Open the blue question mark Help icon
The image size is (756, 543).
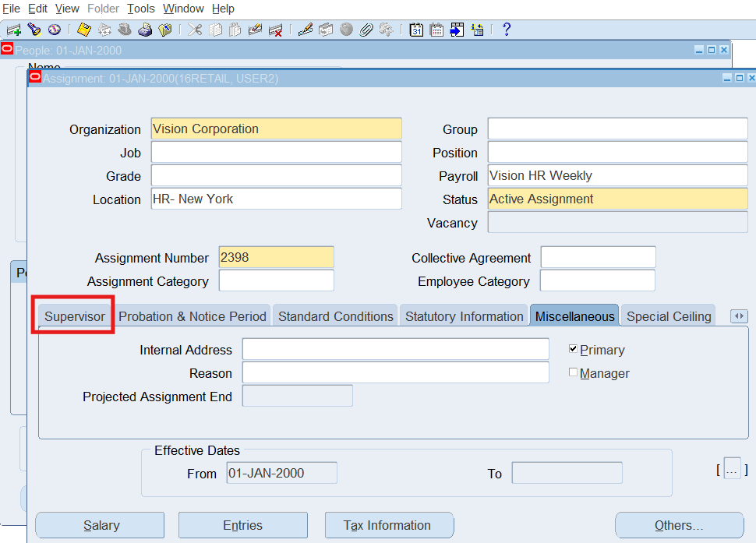point(507,30)
